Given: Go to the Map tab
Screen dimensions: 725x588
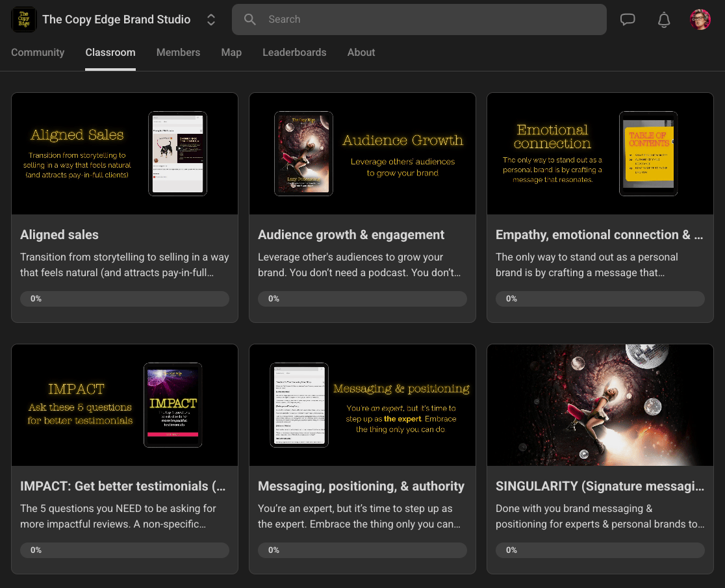Looking at the screenshot, I should click(231, 53).
